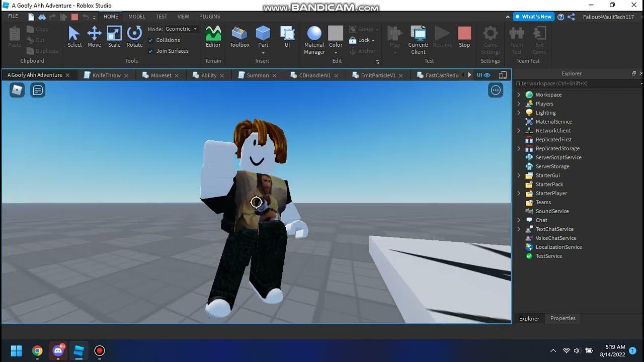Open the Bandicam recorder taskbar icon
The width and height of the screenshot is (644, 362).
(x=100, y=350)
